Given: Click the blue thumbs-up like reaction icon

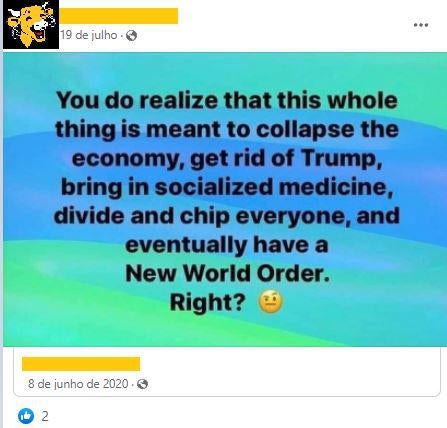Looking at the screenshot, I should click(26, 416).
